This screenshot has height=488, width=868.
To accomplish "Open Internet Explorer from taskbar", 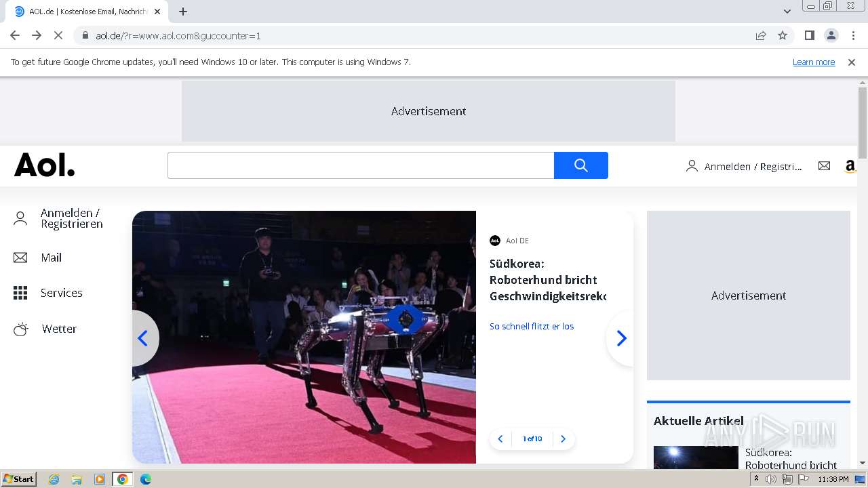I will coord(54,479).
